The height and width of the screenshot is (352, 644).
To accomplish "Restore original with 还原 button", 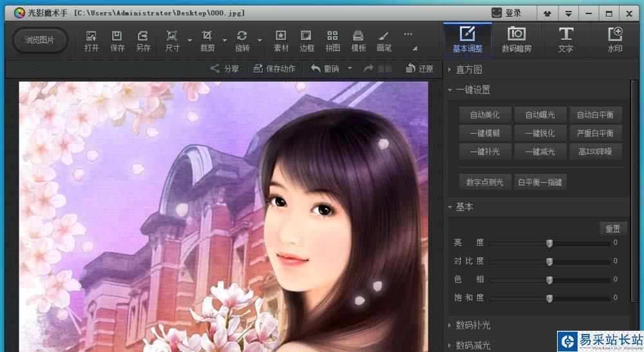I will [x=419, y=68].
